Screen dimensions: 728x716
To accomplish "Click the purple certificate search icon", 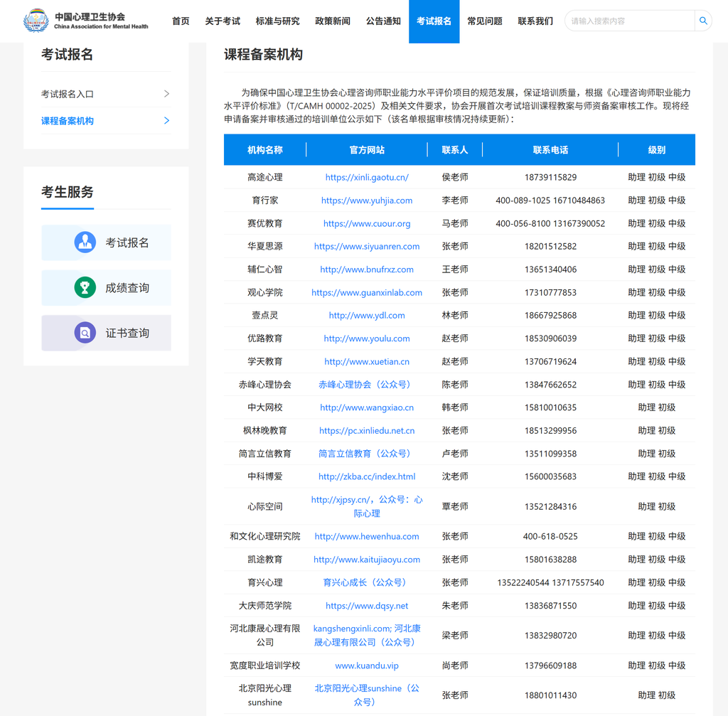I will tap(85, 333).
